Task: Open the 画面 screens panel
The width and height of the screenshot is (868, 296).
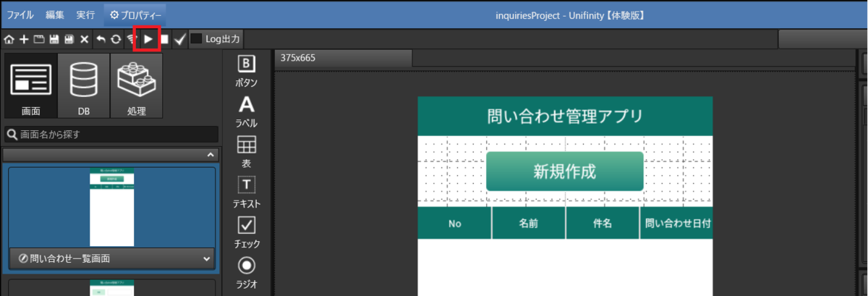Action: [31, 85]
